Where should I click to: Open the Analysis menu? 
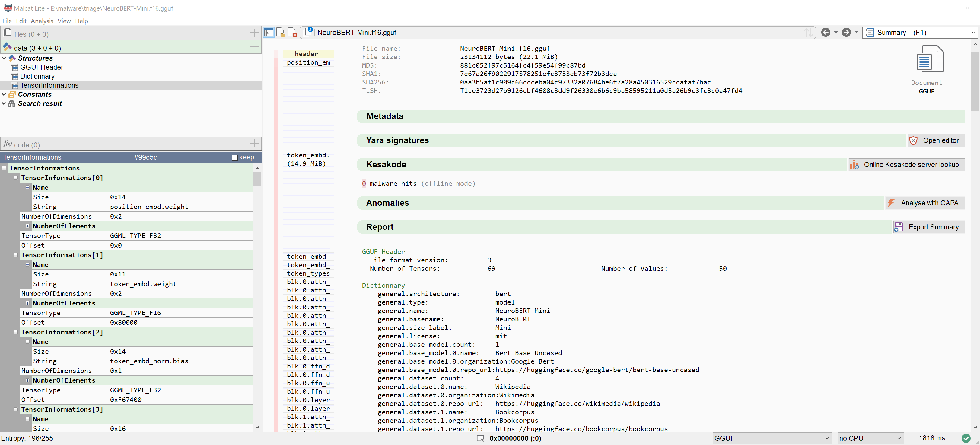point(42,21)
